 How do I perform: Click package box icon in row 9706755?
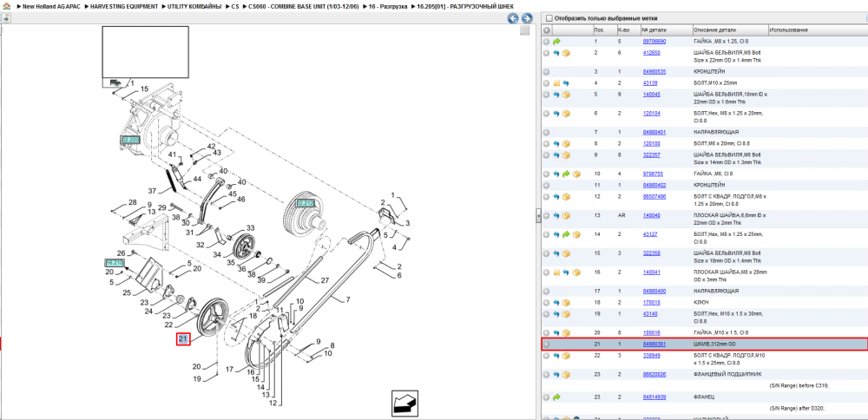click(576, 174)
